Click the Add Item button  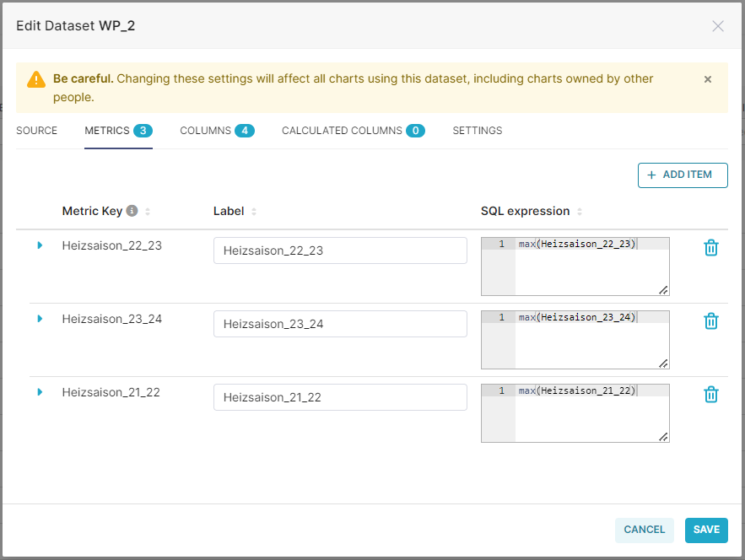click(x=683, y=175)
